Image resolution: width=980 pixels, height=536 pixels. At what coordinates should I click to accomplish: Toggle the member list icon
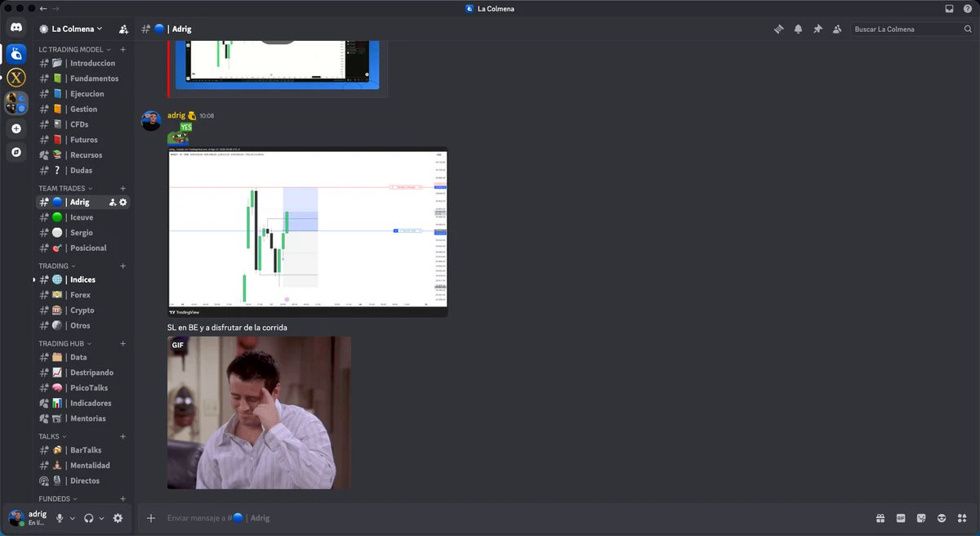(x=837, y=29)
